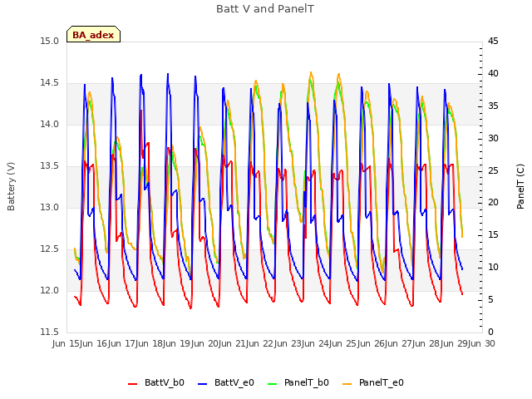Click the chart title Batt V and PanelT
This screenshot has height=399, width=532.
click(265, 9)
